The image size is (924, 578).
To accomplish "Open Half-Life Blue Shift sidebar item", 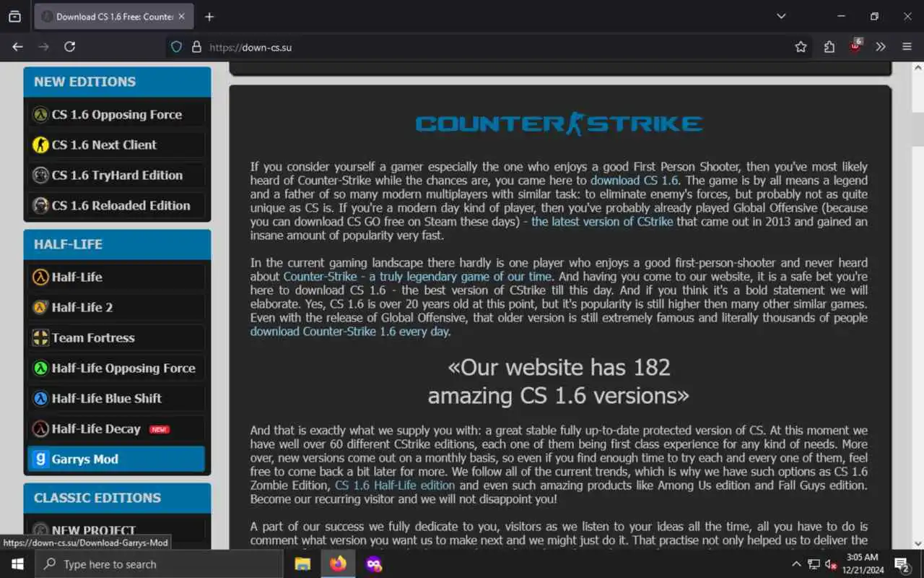I will (x=116, y=398).
